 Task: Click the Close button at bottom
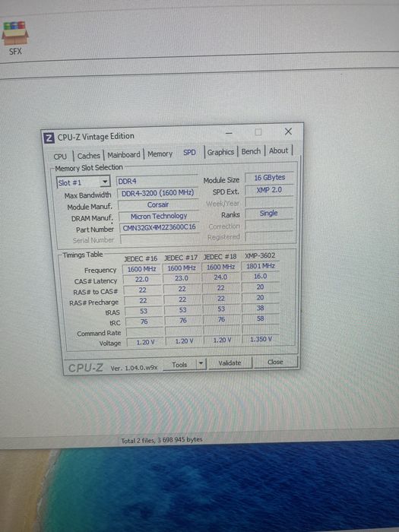(275, 362)
